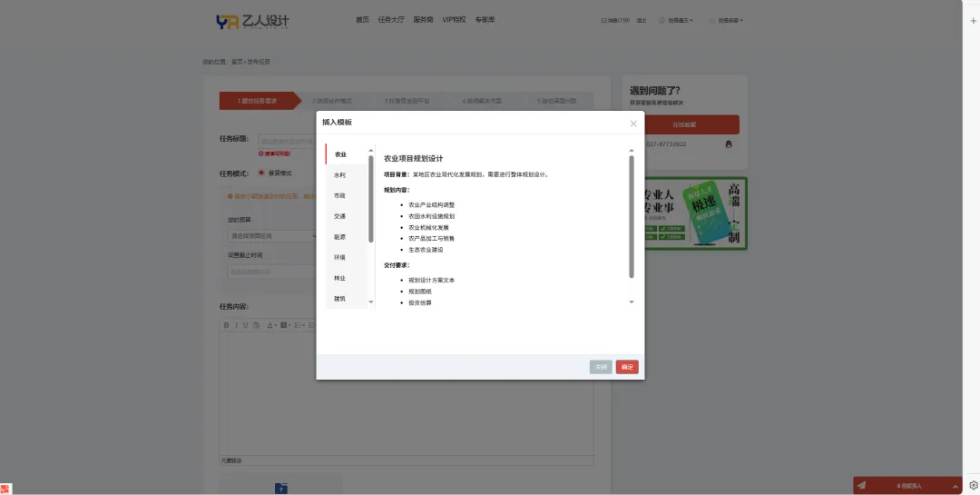Click the 设置截止时间 date input field
This screenshot has width=980, height=495.
coord(272,272)
